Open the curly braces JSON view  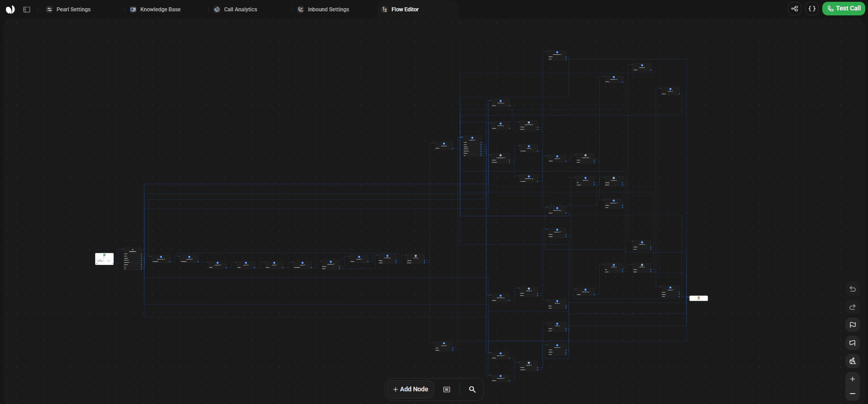812,9
